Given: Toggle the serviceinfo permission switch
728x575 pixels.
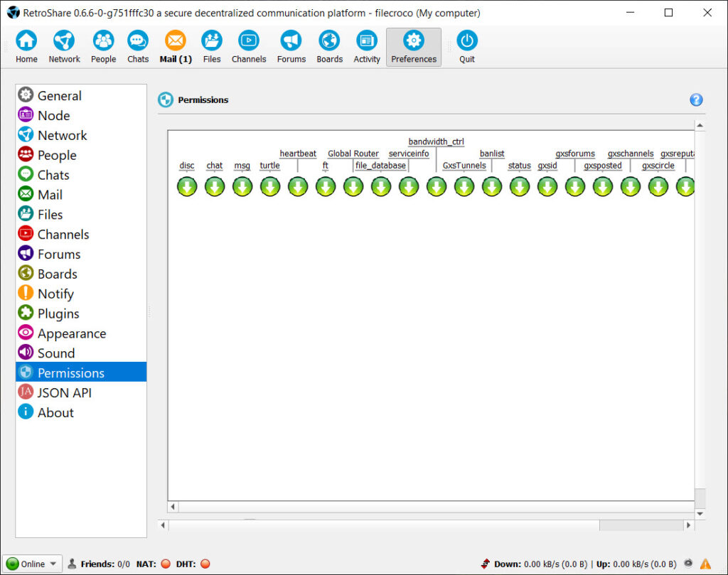Looking at the screenshot, I should 409,186.
